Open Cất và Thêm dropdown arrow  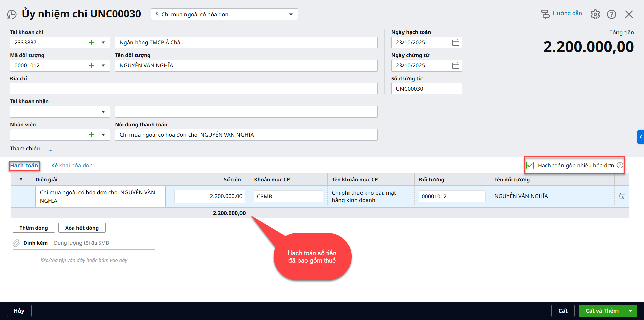click(630, 311)
